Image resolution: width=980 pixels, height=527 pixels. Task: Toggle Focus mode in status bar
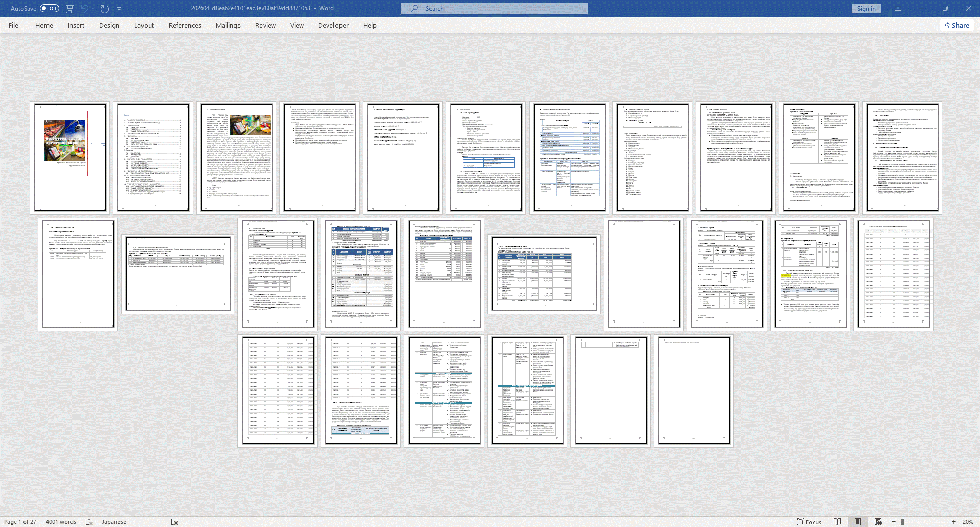[x=809, y=522]
